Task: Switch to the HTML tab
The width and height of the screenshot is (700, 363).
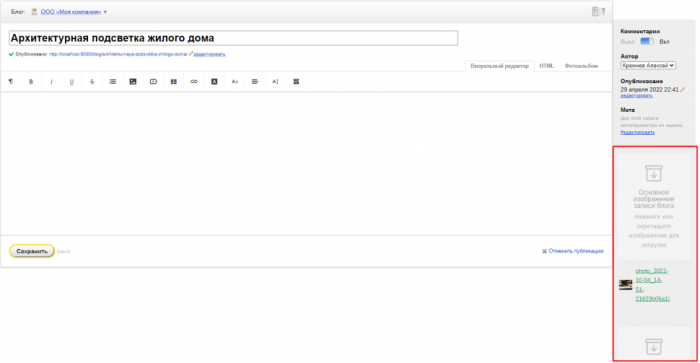Action: 546,66
